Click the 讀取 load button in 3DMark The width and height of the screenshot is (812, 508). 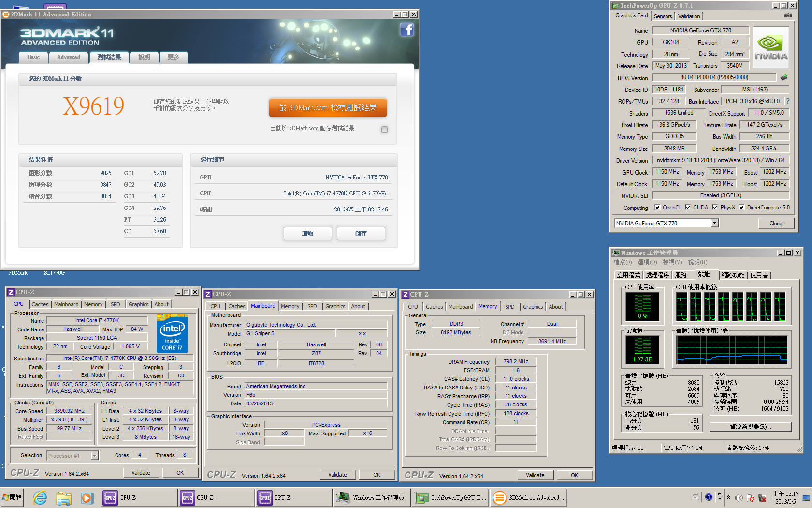click(307, 234)
